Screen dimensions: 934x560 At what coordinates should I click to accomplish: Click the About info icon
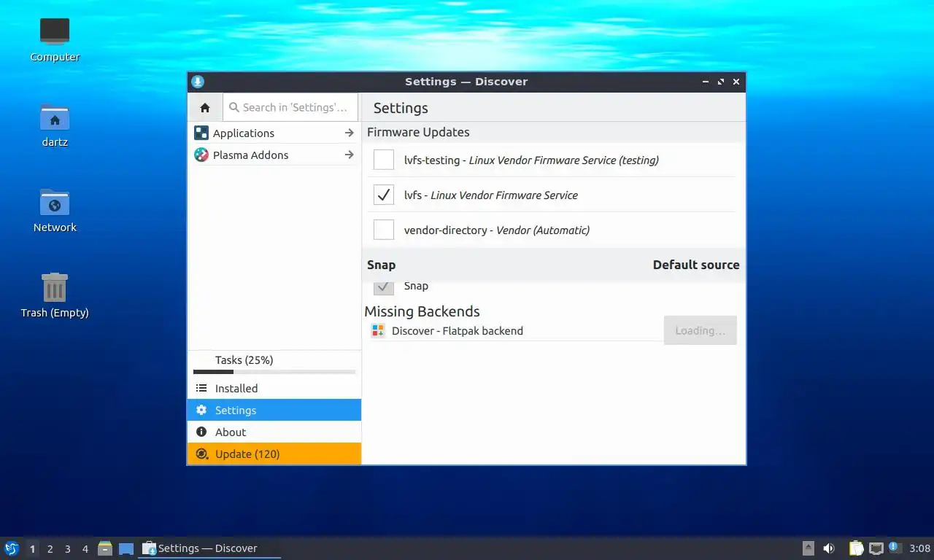[x=201, y=432]
